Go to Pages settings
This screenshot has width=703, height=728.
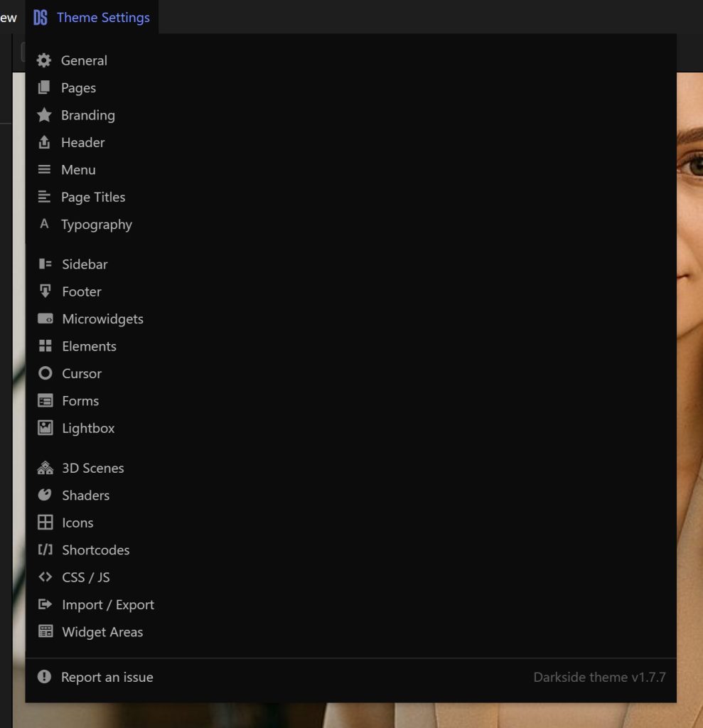[78, 87]
